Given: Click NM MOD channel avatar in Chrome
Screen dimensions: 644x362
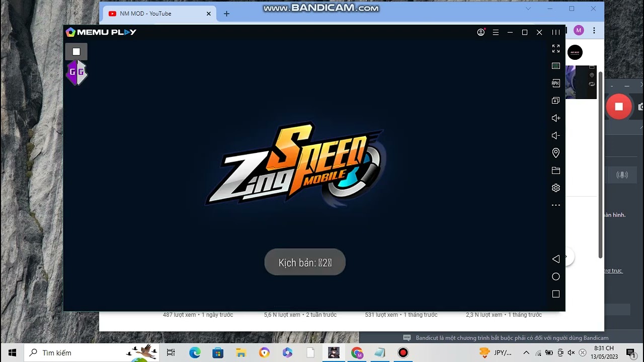Looking at the screenshot, I should point(575,52).
